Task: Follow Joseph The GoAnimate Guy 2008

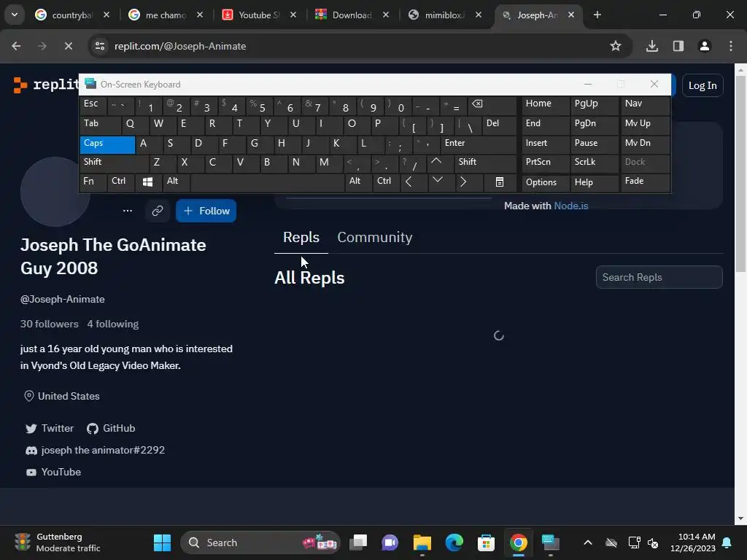Action: pos(206,211)
